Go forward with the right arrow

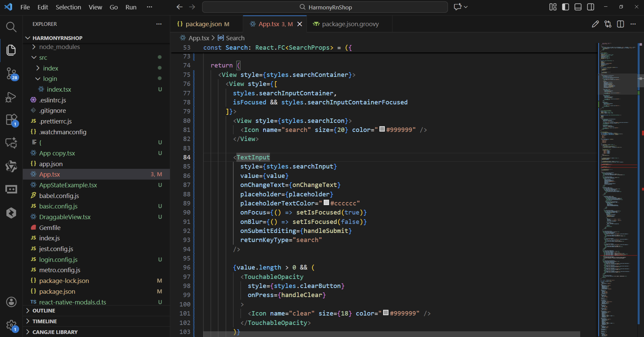coord(192,7)
